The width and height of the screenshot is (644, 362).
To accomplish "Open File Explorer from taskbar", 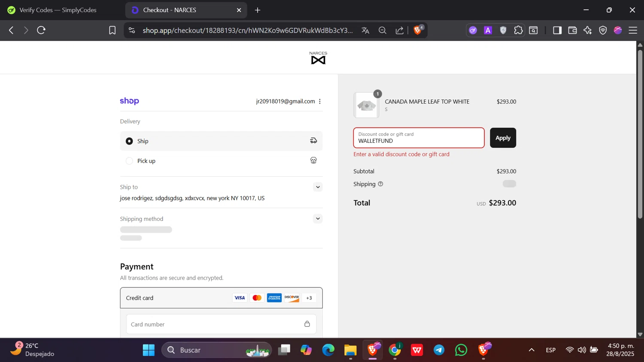I will pos(351,350).
